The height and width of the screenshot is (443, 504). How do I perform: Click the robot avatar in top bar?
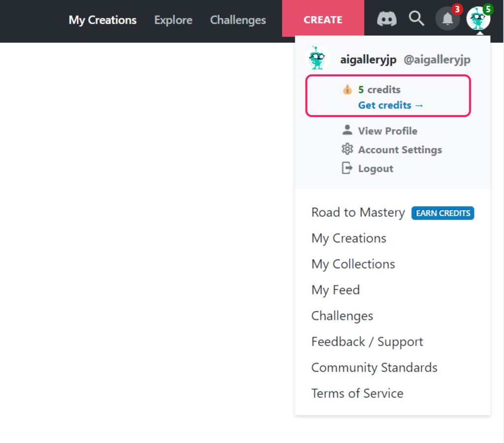click(x=478, y=19)
